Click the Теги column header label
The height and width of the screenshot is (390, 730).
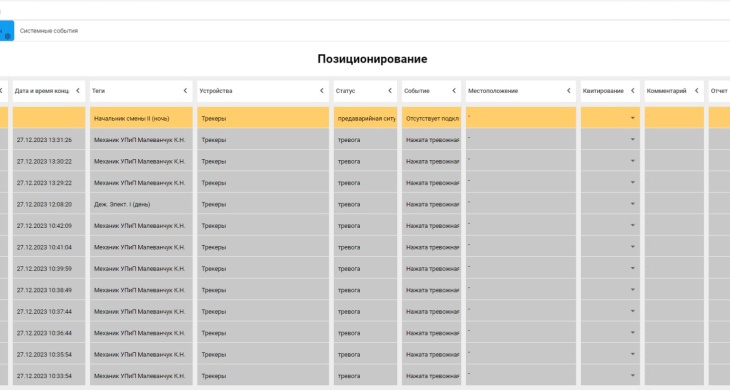(98, 91)
